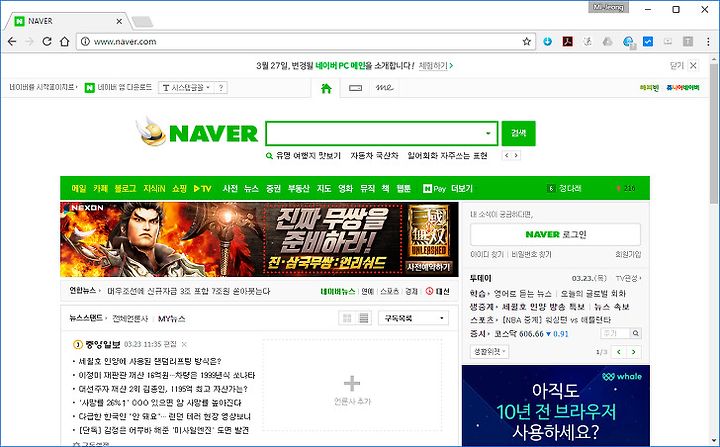This screenshot has height=447, width=720.
Task: Open the 구독목록 subscription dropdown
Action: tap(413, 318)
